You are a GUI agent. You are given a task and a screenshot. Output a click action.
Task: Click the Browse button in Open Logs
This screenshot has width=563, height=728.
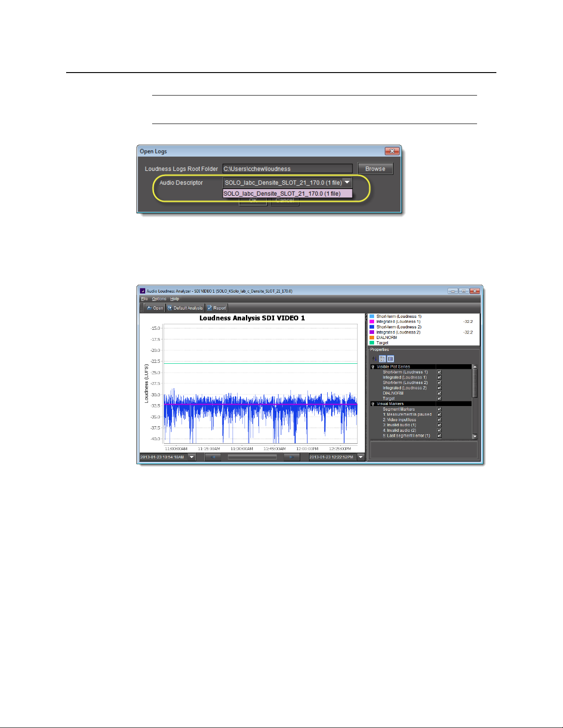tap(375, 169)
